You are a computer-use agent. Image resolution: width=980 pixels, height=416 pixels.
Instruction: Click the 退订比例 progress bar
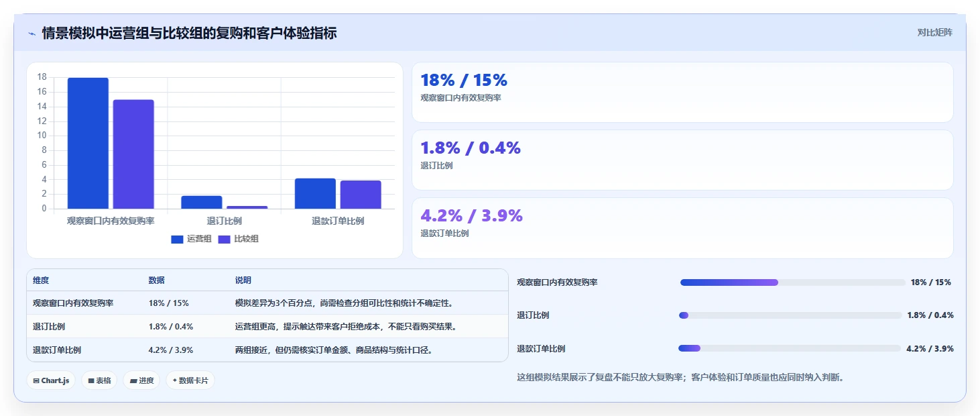[790, 315]
